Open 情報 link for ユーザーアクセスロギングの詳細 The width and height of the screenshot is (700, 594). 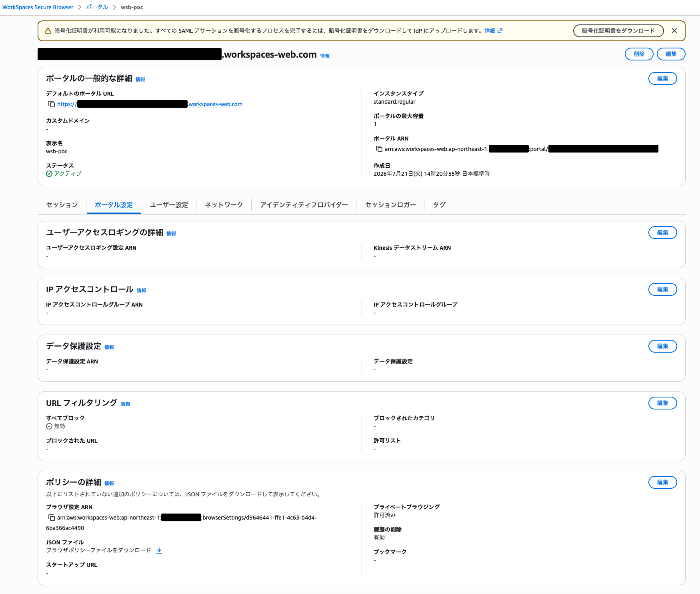[x=171, y=234]
